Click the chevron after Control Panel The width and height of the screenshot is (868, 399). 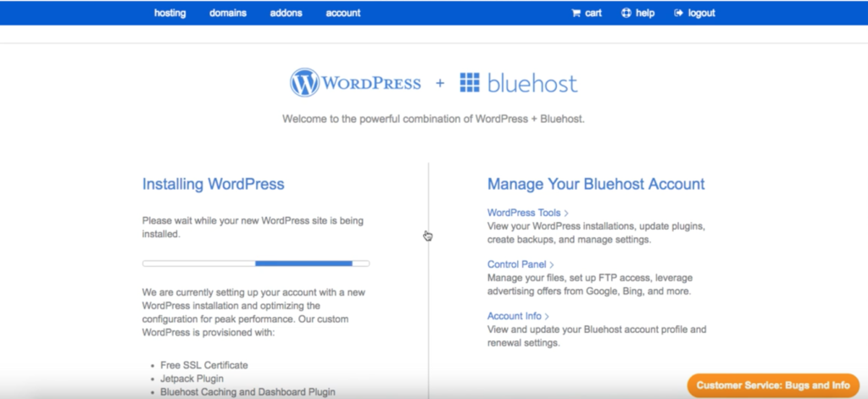552,265
